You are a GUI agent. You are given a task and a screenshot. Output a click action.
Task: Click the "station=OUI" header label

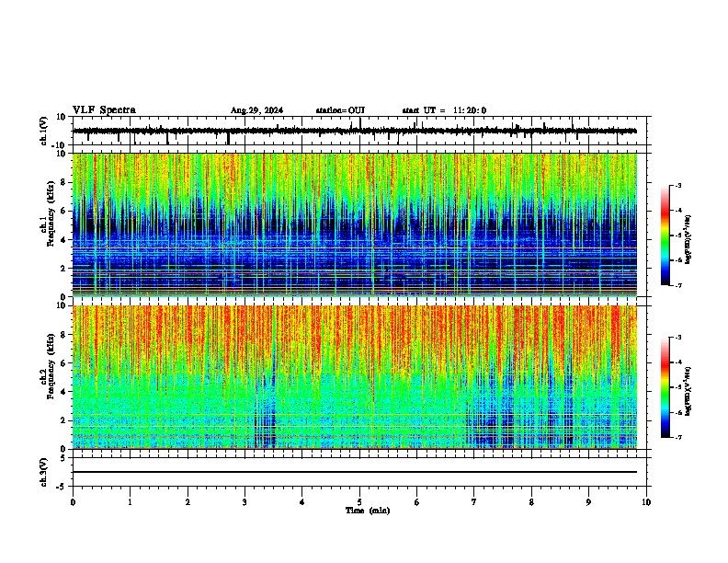point(340,110)
